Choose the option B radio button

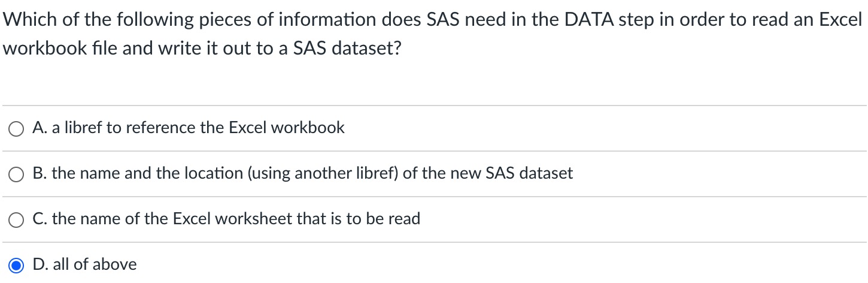[x=16, y=174]
